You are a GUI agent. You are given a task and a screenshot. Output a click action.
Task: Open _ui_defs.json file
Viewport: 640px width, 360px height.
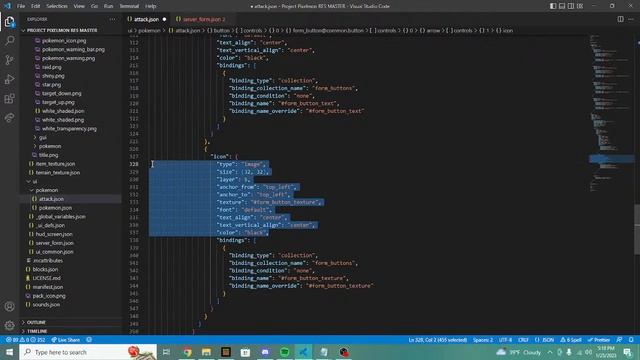[x=50, y=225]
